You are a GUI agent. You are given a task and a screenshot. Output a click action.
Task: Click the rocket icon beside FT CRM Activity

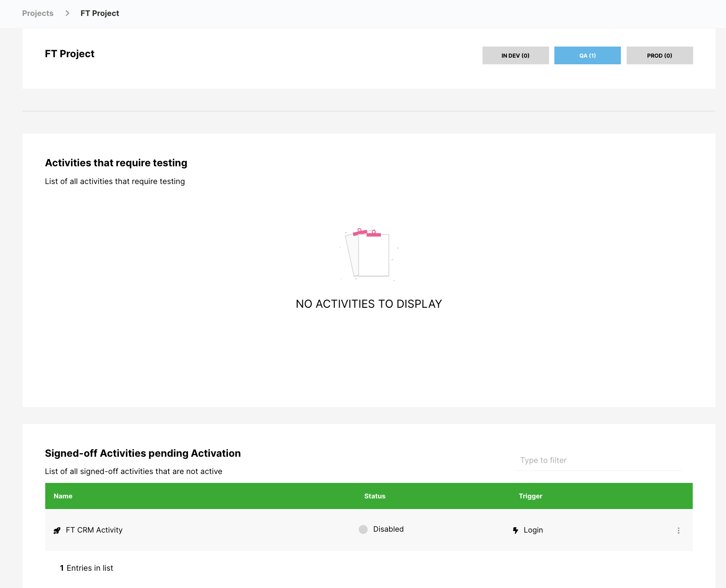(57, 530)
